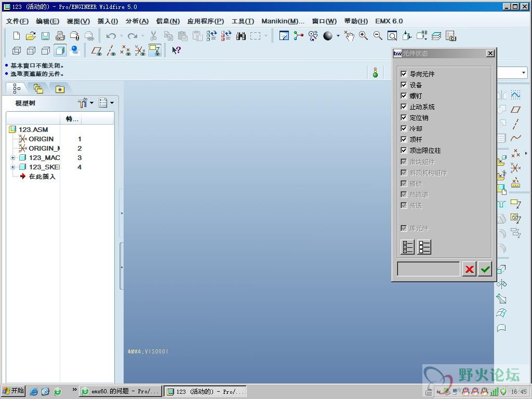Screen dimensions: 532x399
Task: Close the 元件状态 dialog
Action: coord(490,54)
